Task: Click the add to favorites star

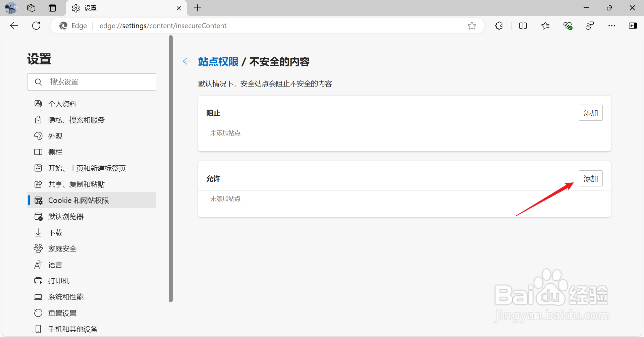Action: [x=472, y=25]
